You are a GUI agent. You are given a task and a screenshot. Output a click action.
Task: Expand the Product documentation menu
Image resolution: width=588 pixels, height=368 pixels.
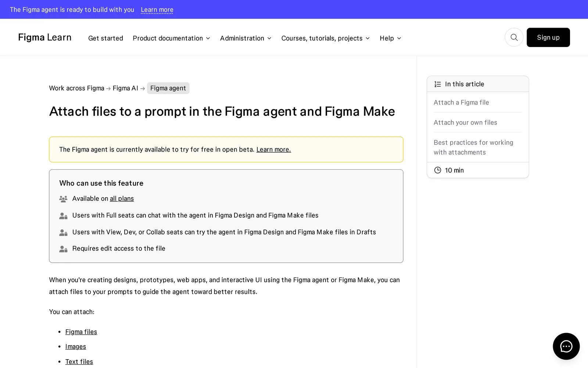coord(171,38)
